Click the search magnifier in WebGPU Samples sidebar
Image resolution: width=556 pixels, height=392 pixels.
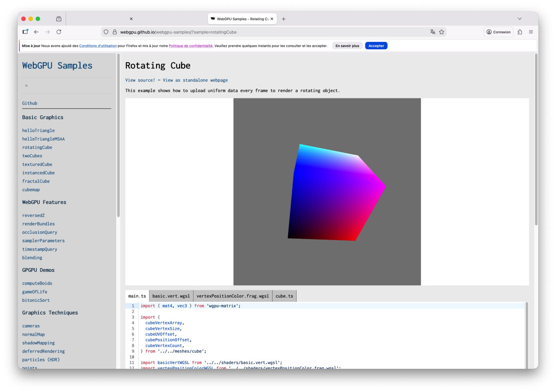26,85
